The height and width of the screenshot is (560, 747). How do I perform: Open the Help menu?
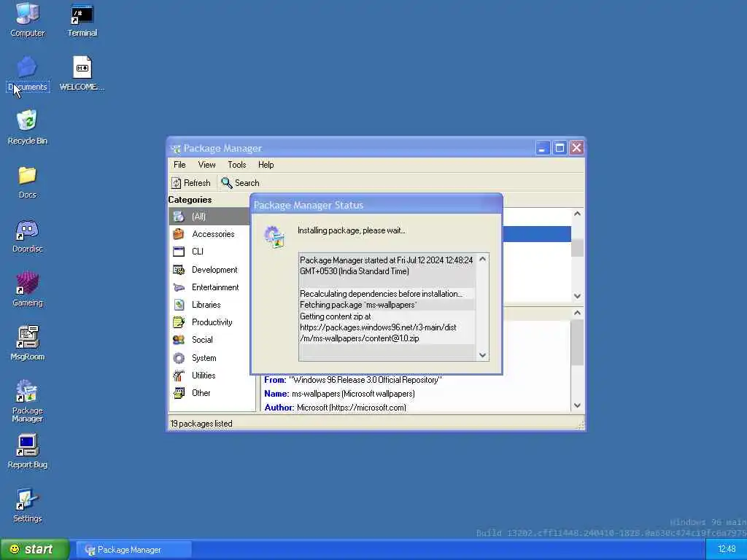point(266,165)
